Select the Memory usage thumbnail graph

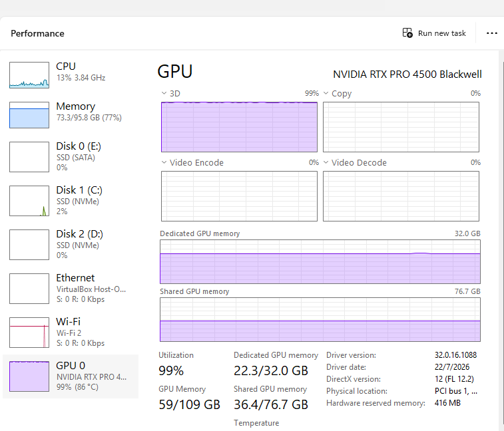click(x=29, y=115)
